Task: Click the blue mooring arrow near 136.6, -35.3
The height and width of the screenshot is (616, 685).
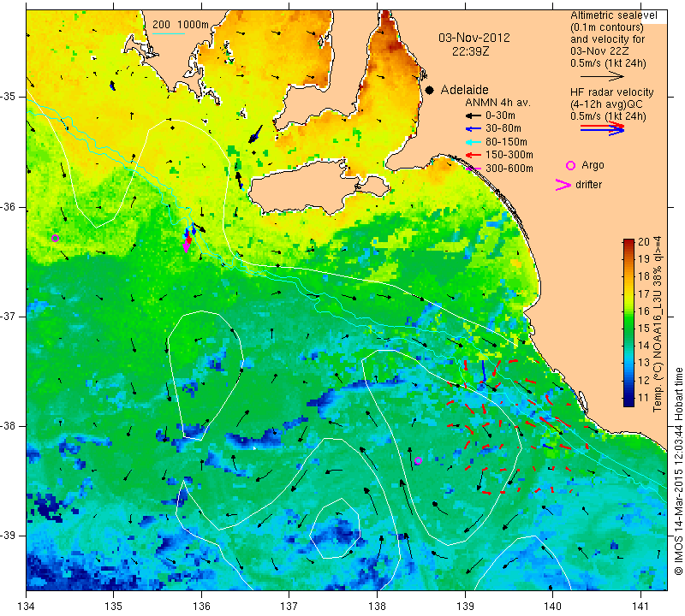Action: click(255, 134)
